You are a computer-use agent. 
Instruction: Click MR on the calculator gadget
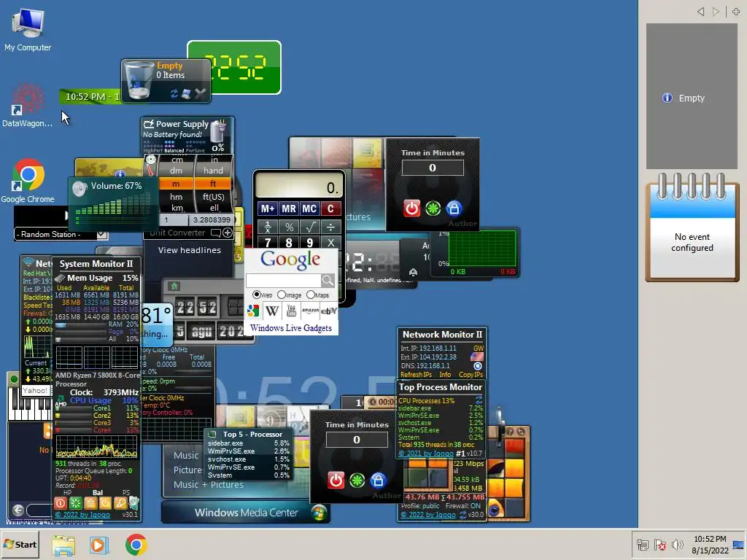click(289, 209)
